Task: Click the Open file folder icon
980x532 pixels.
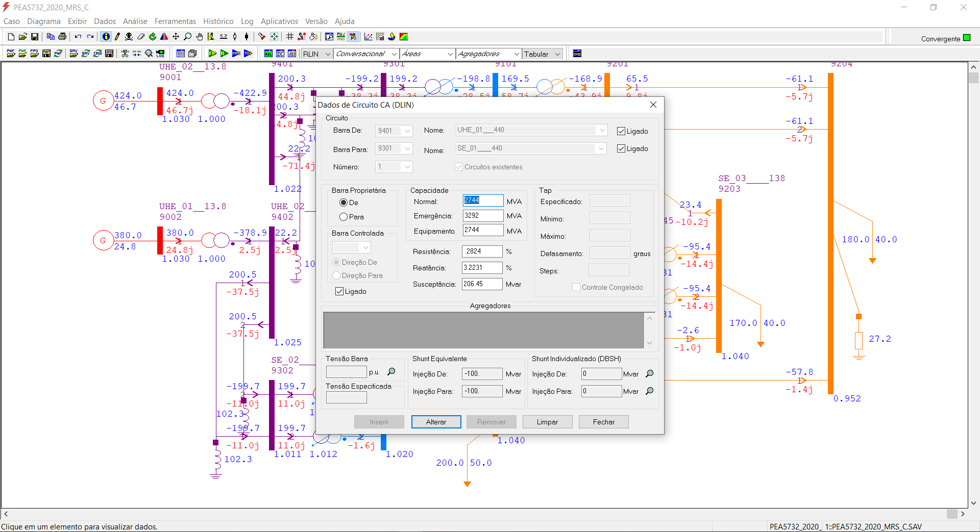Action: pyautogui.click(x=23, y=37)
